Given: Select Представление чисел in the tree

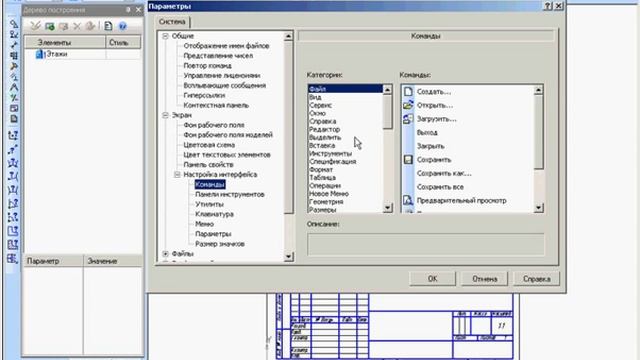Looking at the screenshot, I should tap(218, 56).
